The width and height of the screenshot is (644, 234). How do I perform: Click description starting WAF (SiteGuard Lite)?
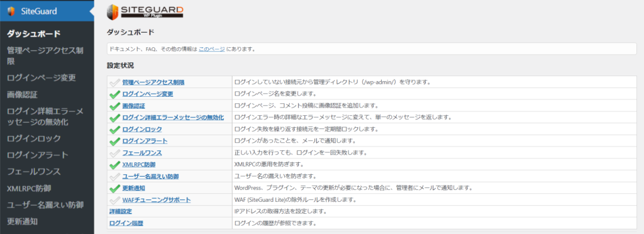click(x=295, y=200)
